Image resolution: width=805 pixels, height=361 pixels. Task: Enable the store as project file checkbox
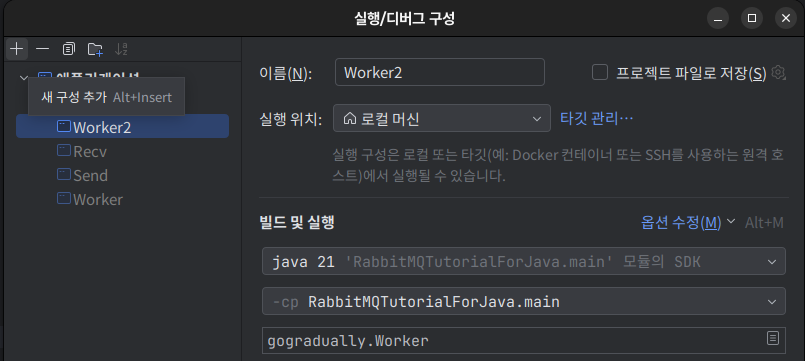click(600, 72)
